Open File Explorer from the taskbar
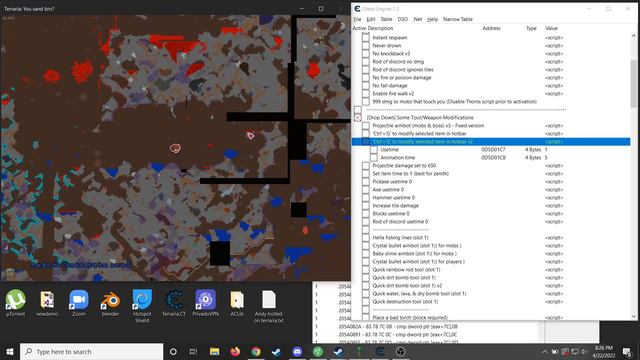The width and height of the screenshot is (640, 360). [215, 351]
